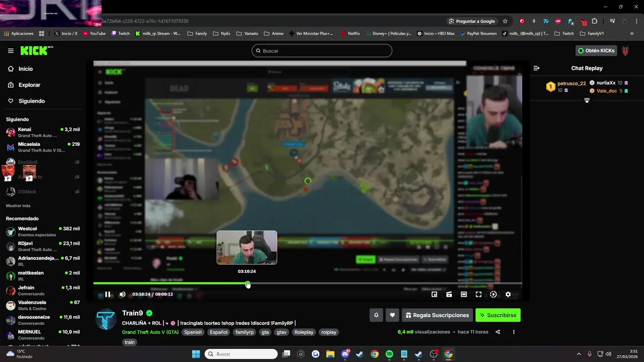This screenshot has height=362, width=644.
Task: Focus the Kick Buscar search field
Action: (322, 51)
